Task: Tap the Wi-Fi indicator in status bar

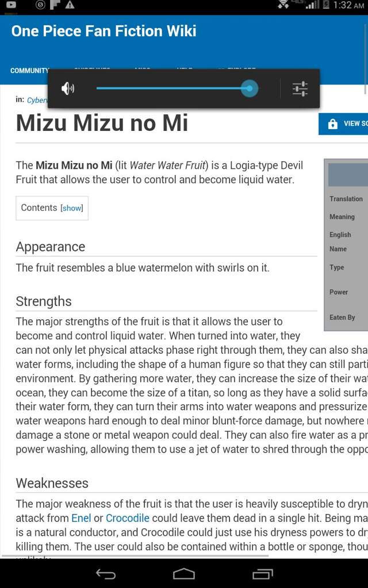Action: pyautogui.click(x=282, y=5)
